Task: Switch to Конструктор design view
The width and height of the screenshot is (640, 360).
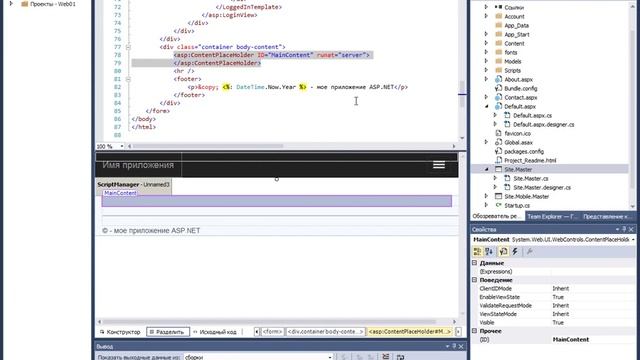Action: [120, 332]
